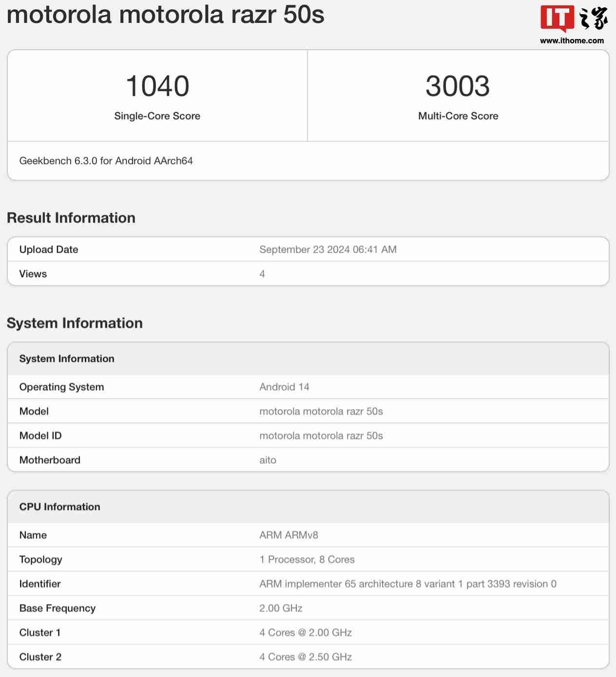616x677 pixels.
Task: Select the Cluster 2 frequency entry
Action: click(306, 657)
